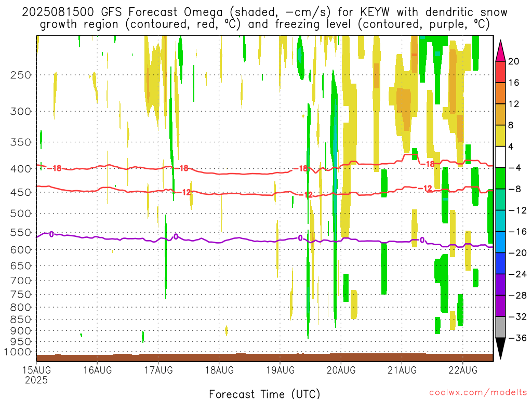Click the colorbar label -28
The height and width of the screenshot is (399, 532).
pos(517,296)
